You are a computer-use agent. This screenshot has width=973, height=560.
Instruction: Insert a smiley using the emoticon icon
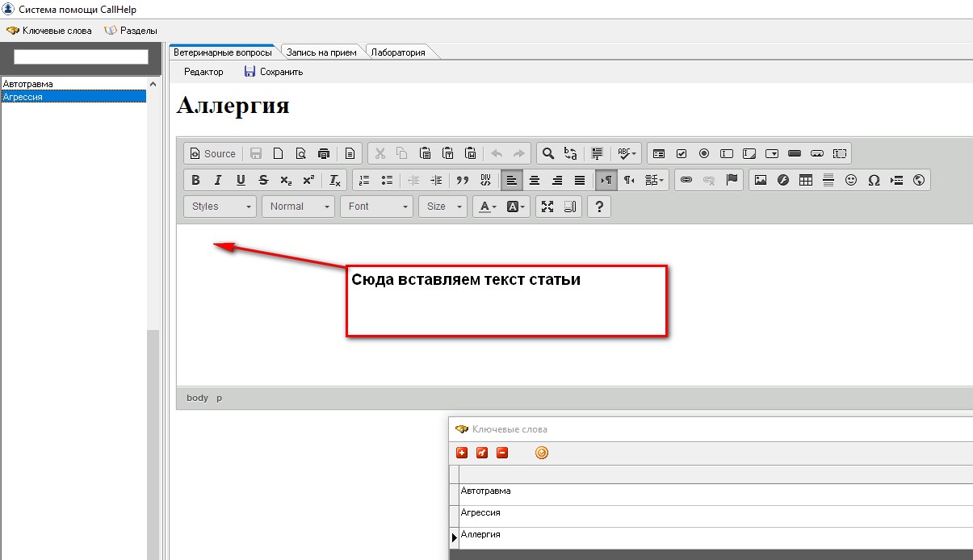[851, 180]
